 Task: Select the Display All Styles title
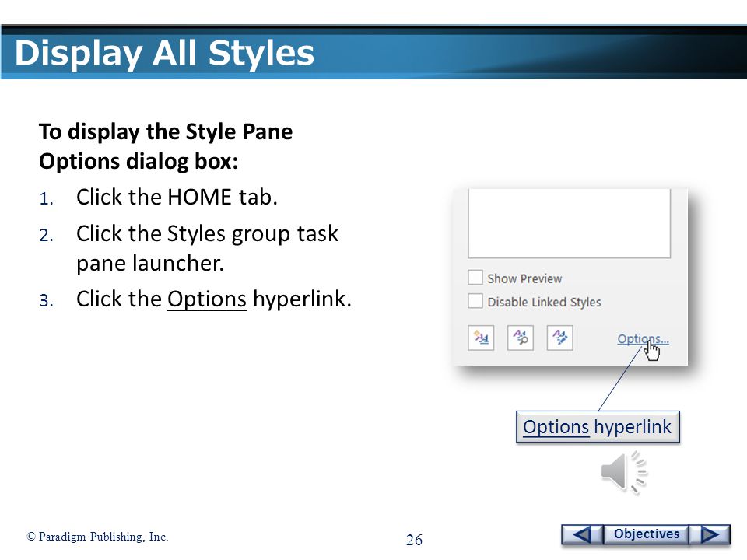[x=164, y=53]
